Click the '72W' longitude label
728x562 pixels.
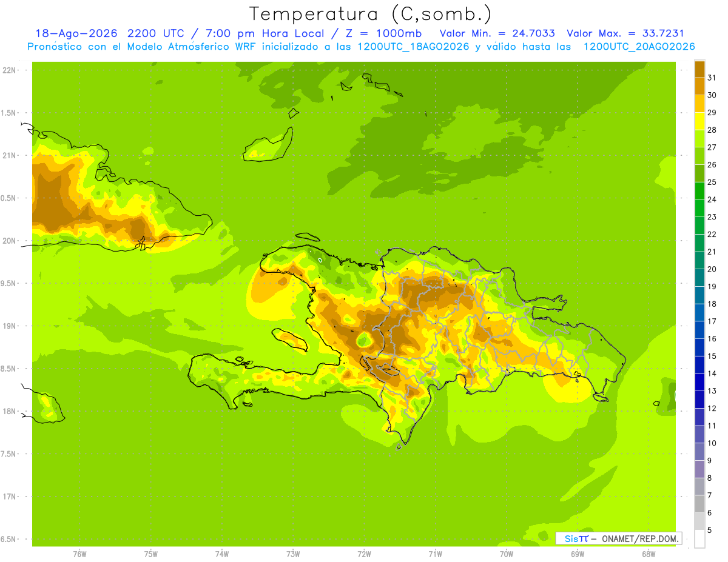[x=364, y=554]
